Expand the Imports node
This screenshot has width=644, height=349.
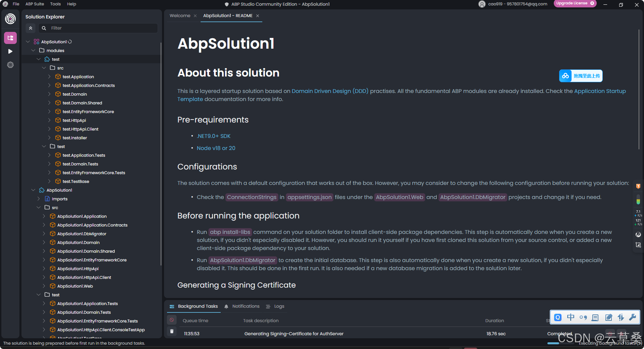[x=39, y=199]
